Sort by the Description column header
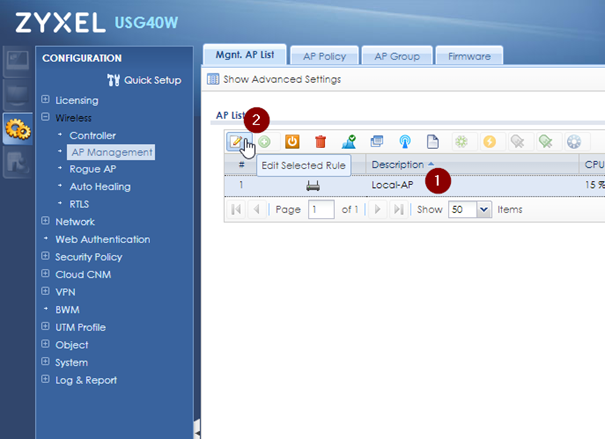605x439 pixels. tap(402, 164)
